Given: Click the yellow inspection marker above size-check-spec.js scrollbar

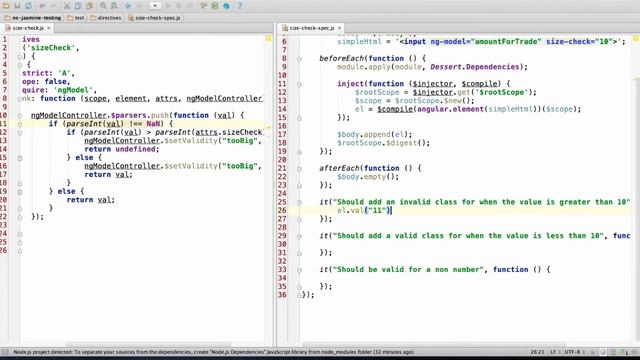Looking at the screenshot, I should coord(636,38).
